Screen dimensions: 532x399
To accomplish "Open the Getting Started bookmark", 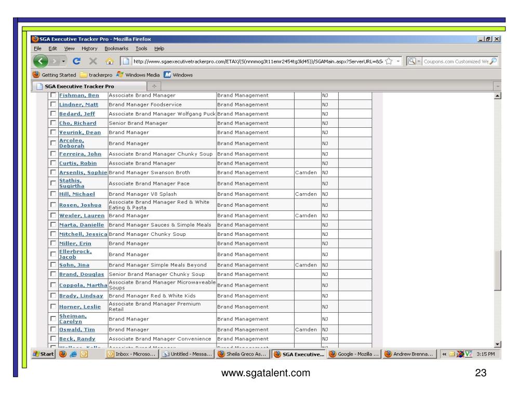I will point(54,75).
